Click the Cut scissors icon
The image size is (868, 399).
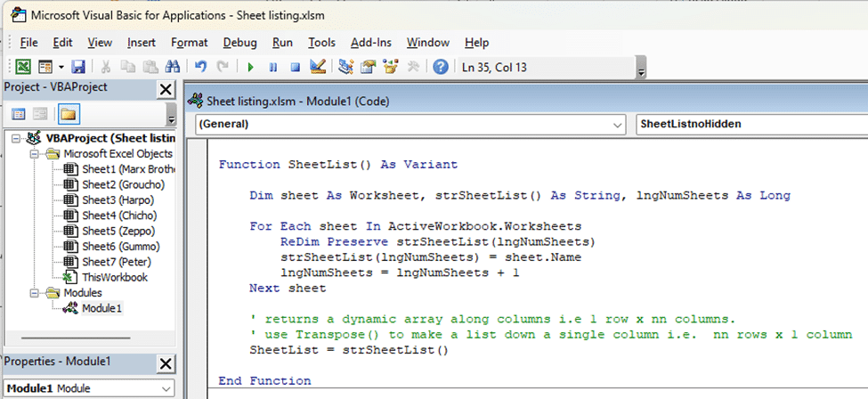[x=106, y=67]
